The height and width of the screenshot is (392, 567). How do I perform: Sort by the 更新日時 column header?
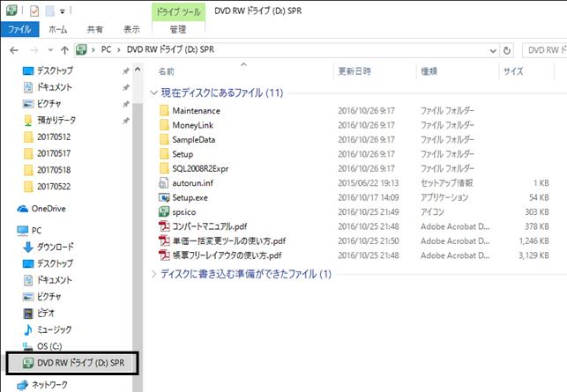(x=354, y=71)
